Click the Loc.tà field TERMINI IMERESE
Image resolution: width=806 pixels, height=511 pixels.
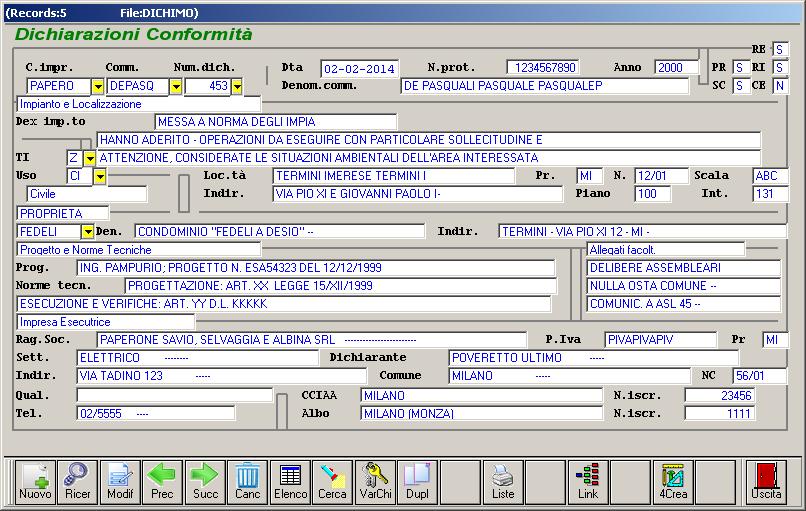394,176
